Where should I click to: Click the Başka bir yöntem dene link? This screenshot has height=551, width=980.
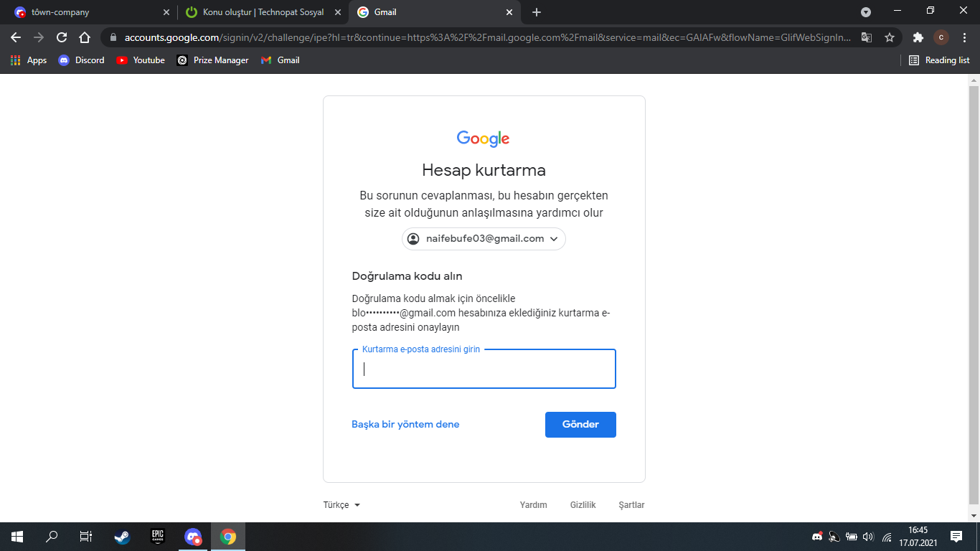point(405,424)
